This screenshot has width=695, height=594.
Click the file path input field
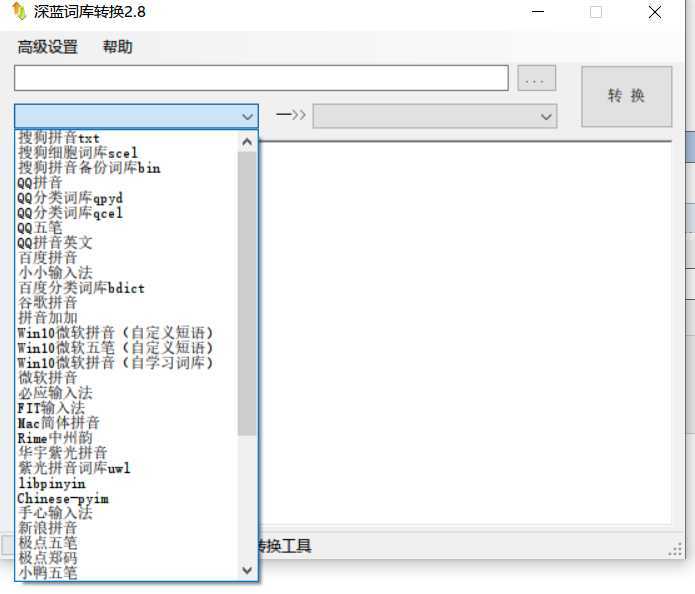tap(261, 78)
